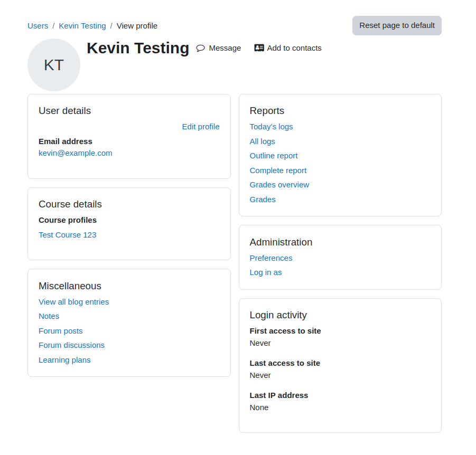View Today's logs report
This screenshot has width=476, height=455.
[271, 127]
